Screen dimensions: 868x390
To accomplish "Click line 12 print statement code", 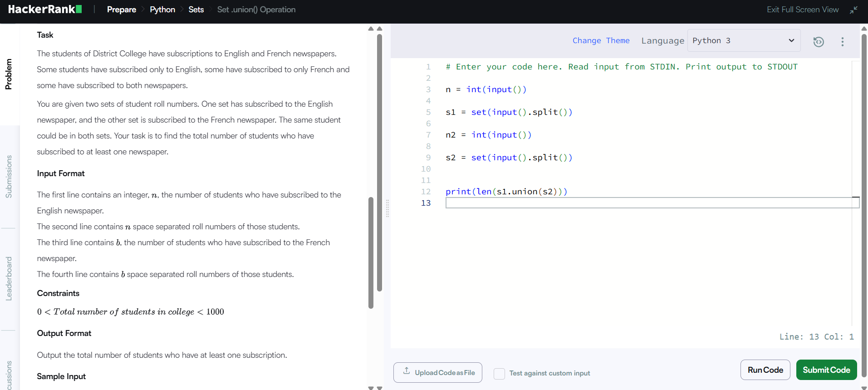I will pyautogui.click(x=506, y=192).
